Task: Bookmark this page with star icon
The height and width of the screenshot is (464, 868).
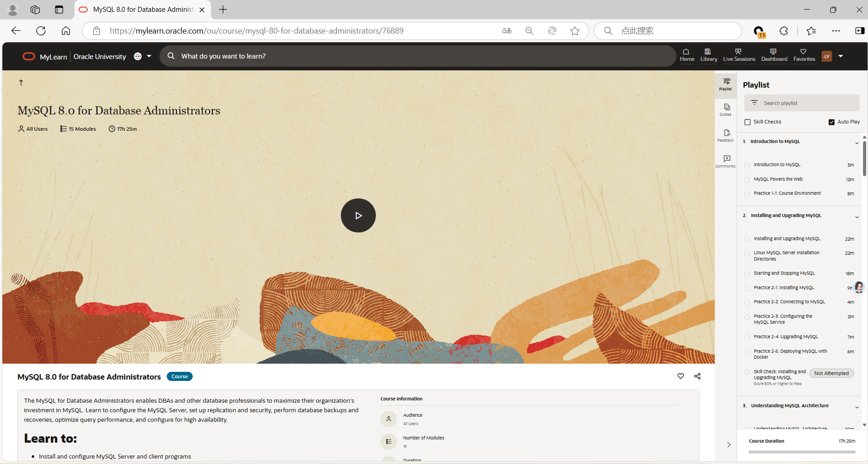Action: (575, 31)
